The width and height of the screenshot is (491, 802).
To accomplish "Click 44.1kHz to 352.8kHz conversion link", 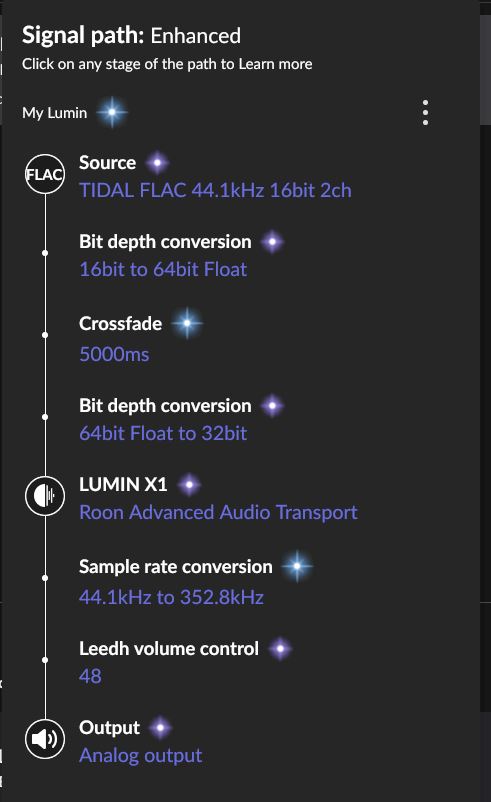I will 171,597.
